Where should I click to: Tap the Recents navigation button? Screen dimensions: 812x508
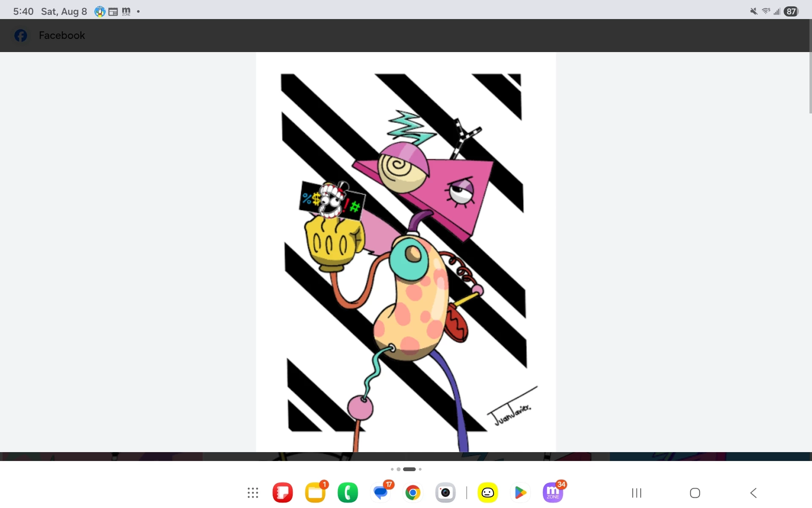636,493
